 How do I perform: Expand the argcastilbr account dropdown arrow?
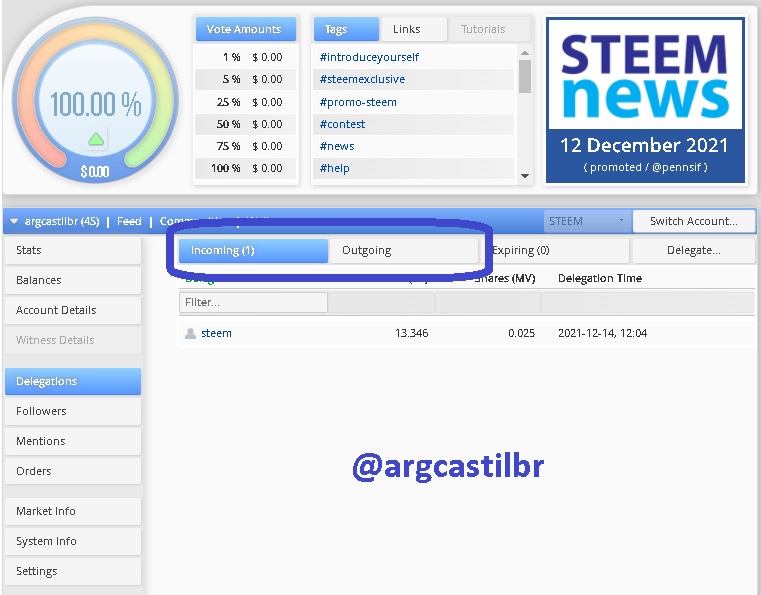tap(14, 221)
